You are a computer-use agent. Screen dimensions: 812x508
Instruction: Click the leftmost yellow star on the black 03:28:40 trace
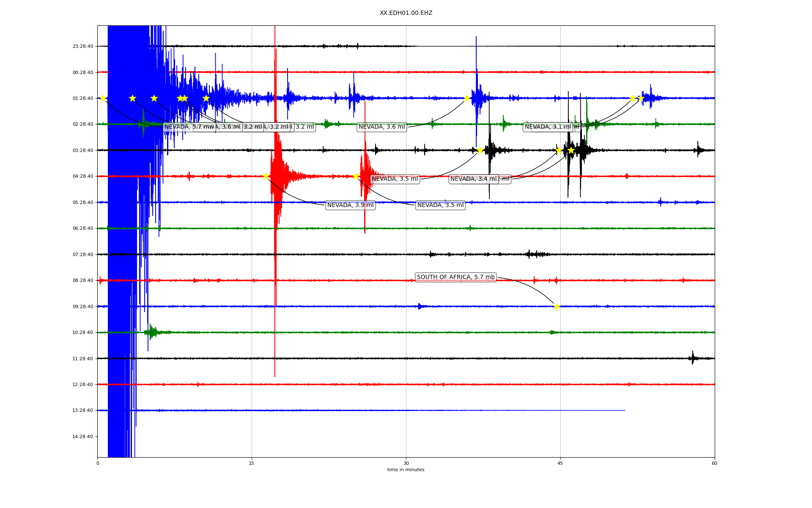click(480, 150)
